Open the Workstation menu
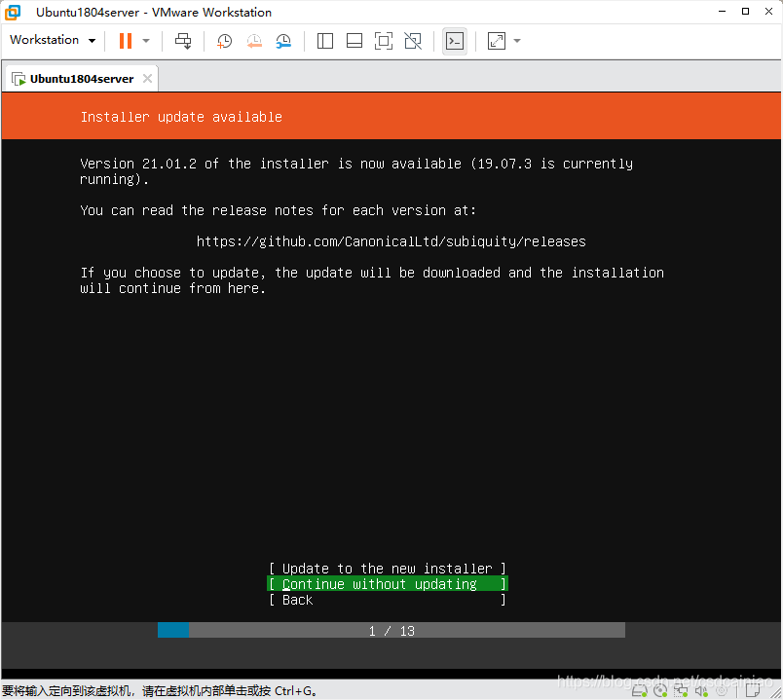783x700 pixels. [x=53, y=40]
